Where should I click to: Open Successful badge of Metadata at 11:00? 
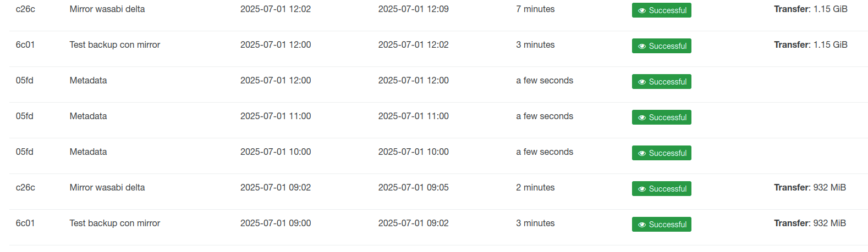click(x=662, y=117)
